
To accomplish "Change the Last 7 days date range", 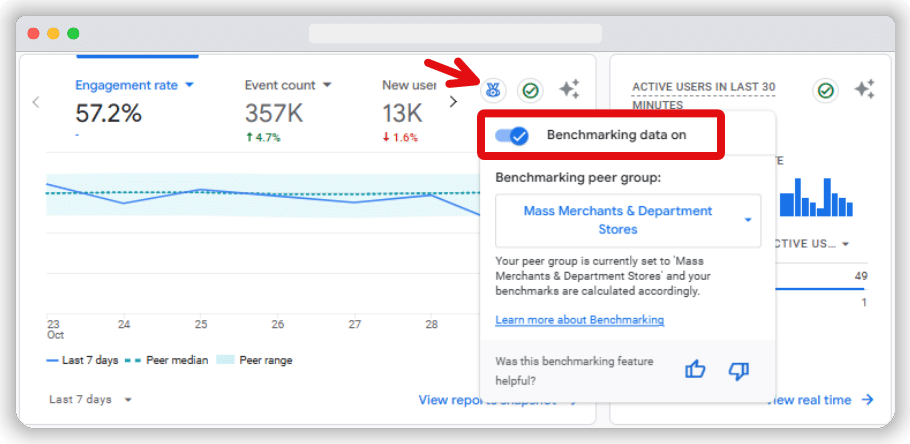I will pyautogui.click(x=91, y=399).
